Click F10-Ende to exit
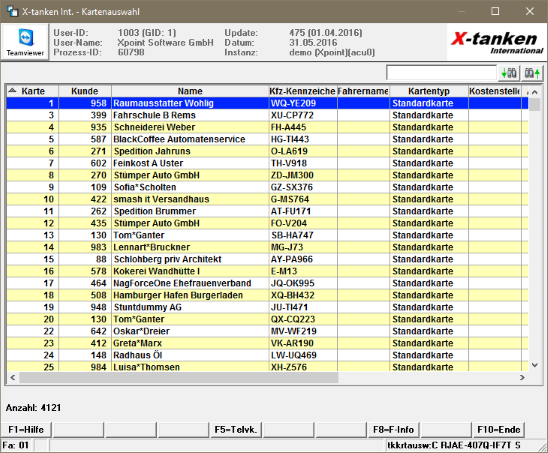Viewport: 548px width, 453px height. pyautogui.click(x=498, y=430)
